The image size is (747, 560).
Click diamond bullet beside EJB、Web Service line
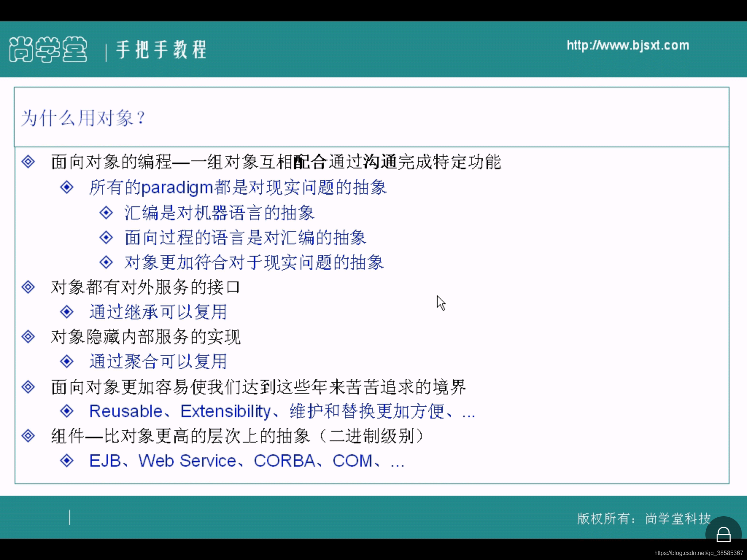(x=67, y=460)
